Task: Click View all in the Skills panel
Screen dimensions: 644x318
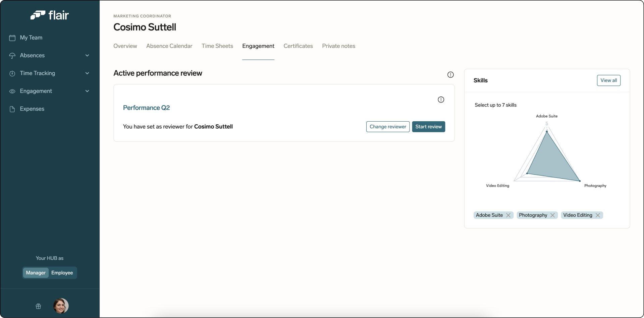Action: pos(609,80)
